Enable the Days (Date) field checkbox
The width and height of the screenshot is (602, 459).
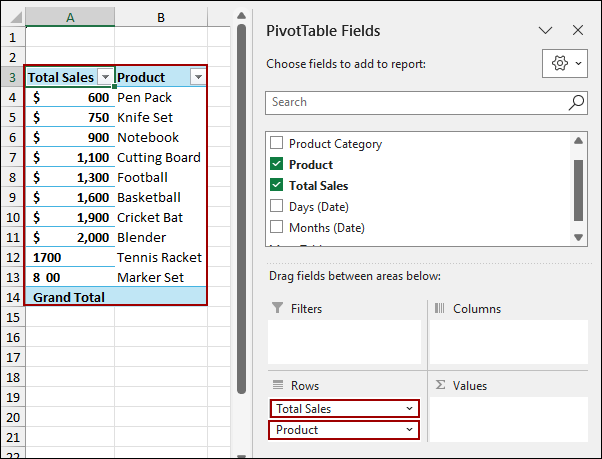click(276, 206)
